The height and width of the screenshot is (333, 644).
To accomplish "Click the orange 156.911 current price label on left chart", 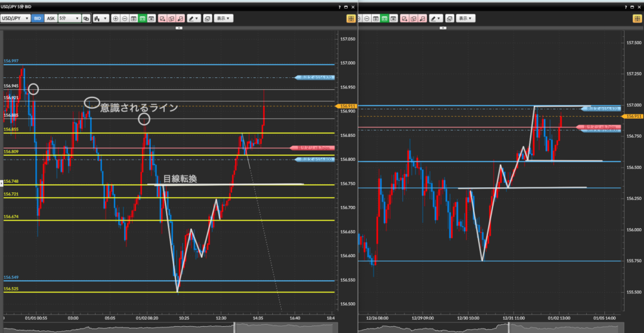I will [347, 106].
